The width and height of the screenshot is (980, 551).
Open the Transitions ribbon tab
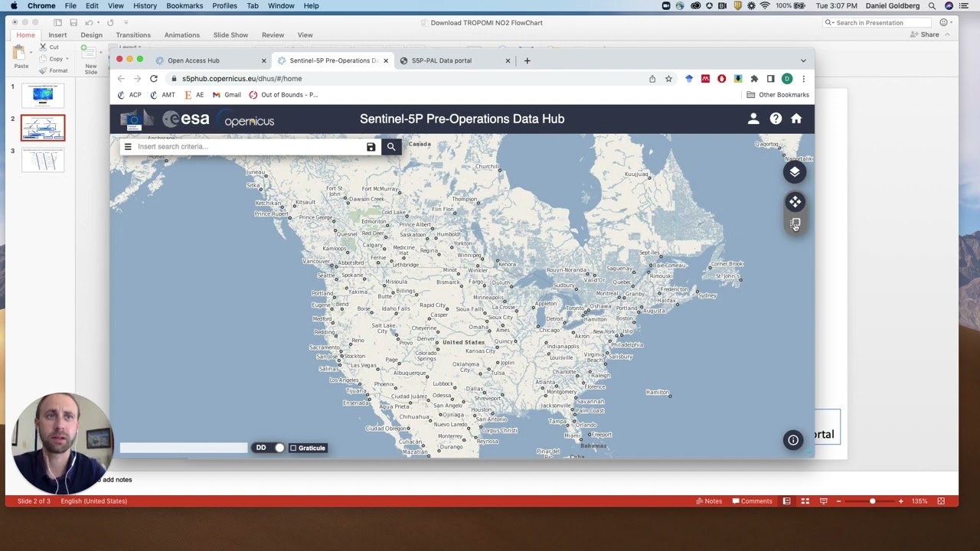point(133,35)
